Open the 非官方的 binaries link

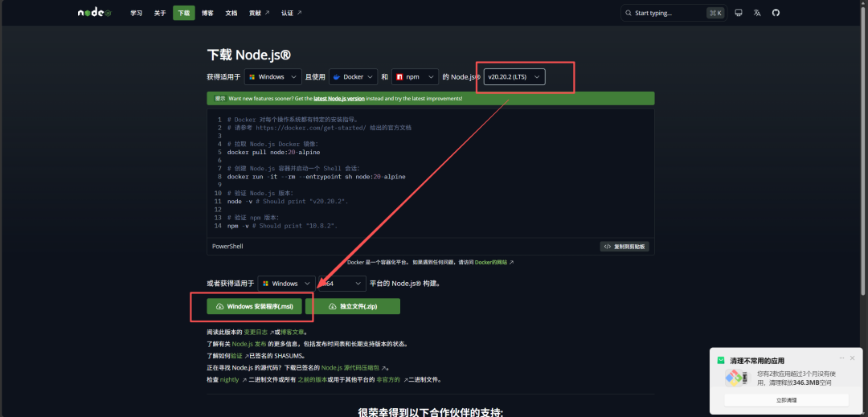[x=388, y=380]
